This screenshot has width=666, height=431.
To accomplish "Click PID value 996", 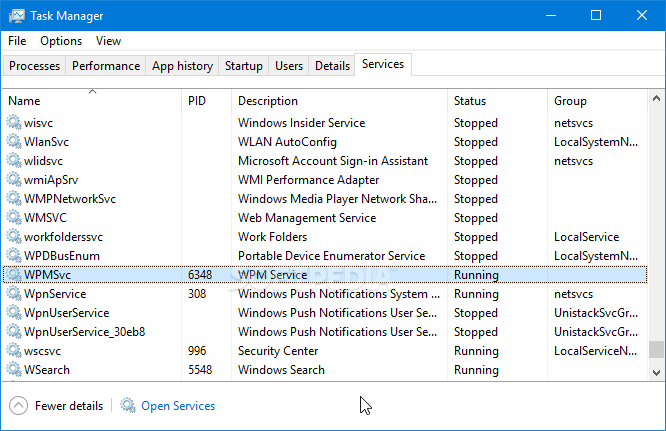I will [x=197, y=351].
